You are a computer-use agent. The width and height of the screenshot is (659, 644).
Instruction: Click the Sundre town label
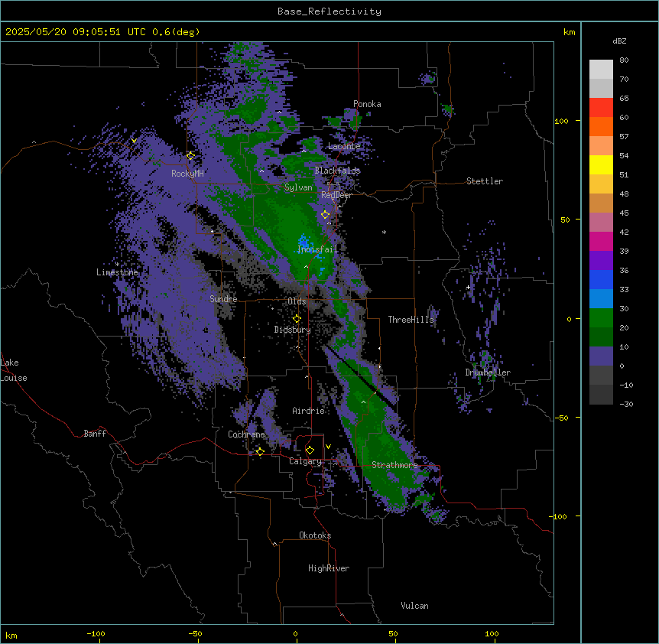223,299
